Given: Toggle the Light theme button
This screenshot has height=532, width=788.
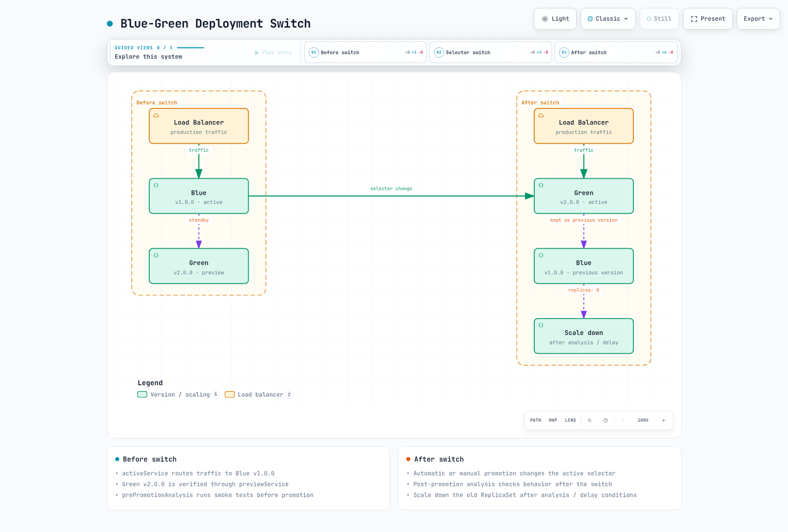Looking at the screenshot, I should click(x=556, y=19).
